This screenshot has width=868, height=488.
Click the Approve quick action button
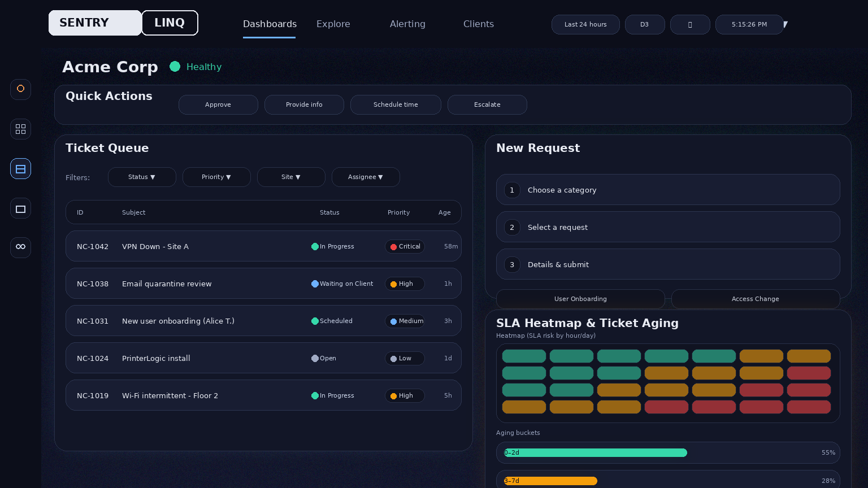pyautogui.click(x=218, y=104)
